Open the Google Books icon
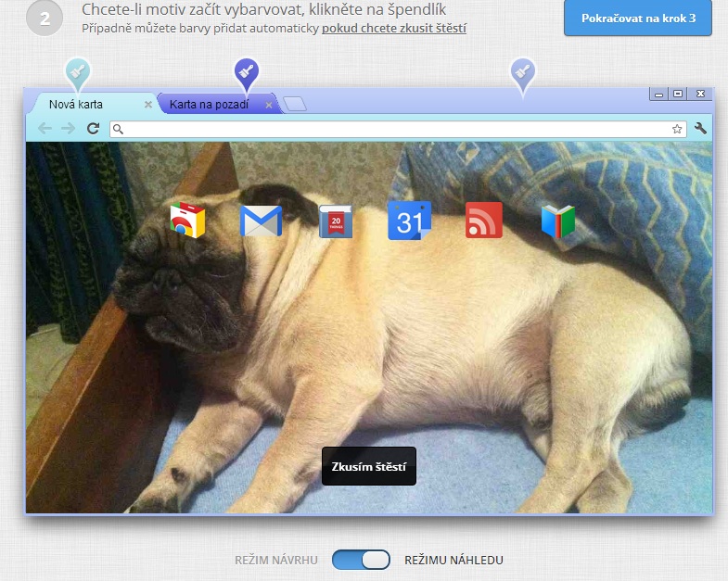This screenshot has height=581, width=728. tap(558, 221)
